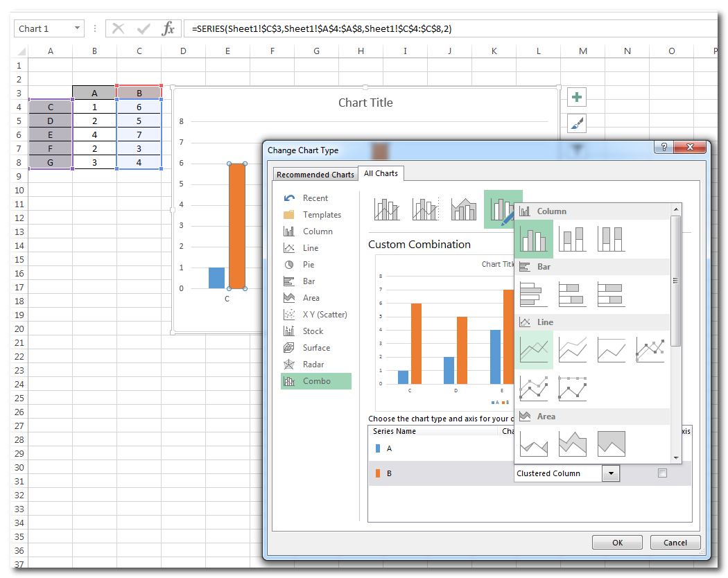Click Cancel in Change Chart Type dialog

[675, 543]
